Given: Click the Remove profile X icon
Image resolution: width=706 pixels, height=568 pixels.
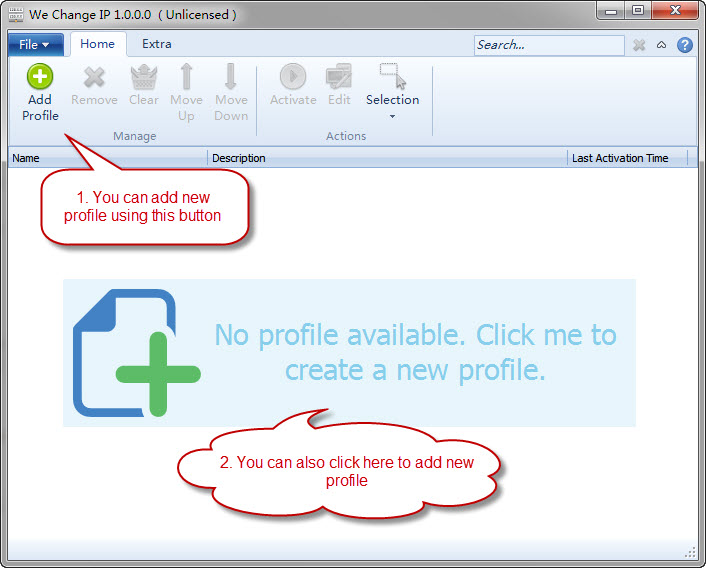Looking at the screenshot, I should point(94,77).
